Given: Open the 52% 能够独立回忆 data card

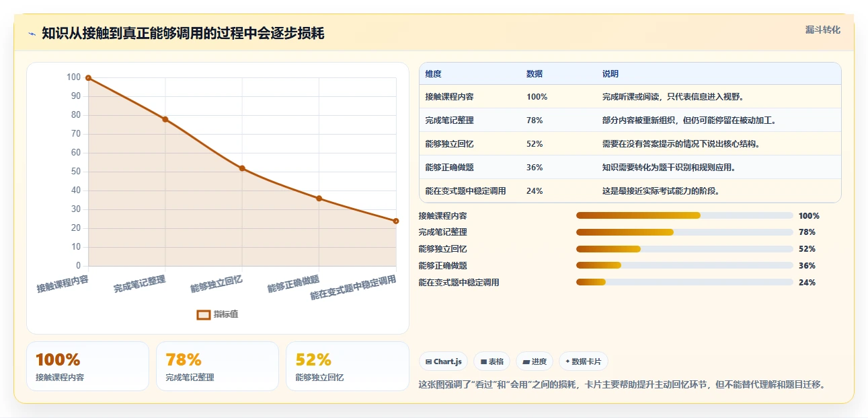Looking at the screenshot, I should [x=348, y=366].
